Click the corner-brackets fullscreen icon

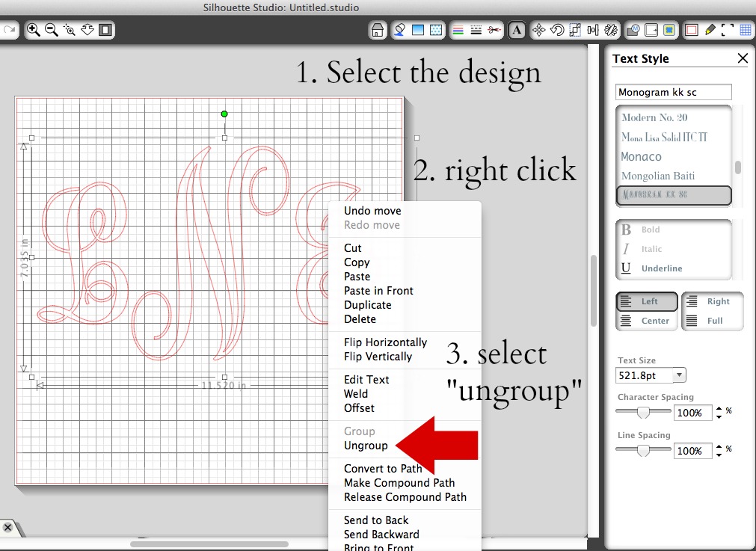pyautogui.click(x=728, y=30)
